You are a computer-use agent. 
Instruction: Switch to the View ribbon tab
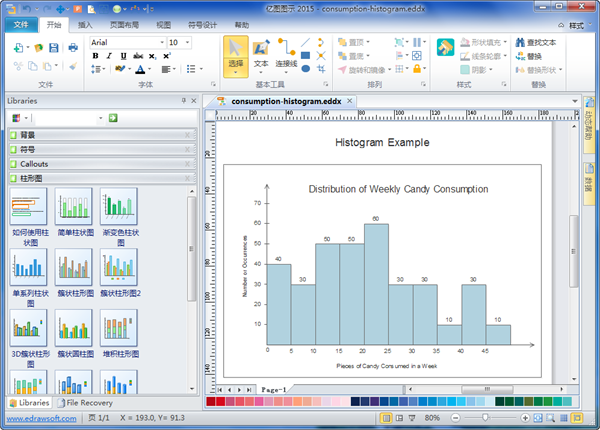(163, 25)
